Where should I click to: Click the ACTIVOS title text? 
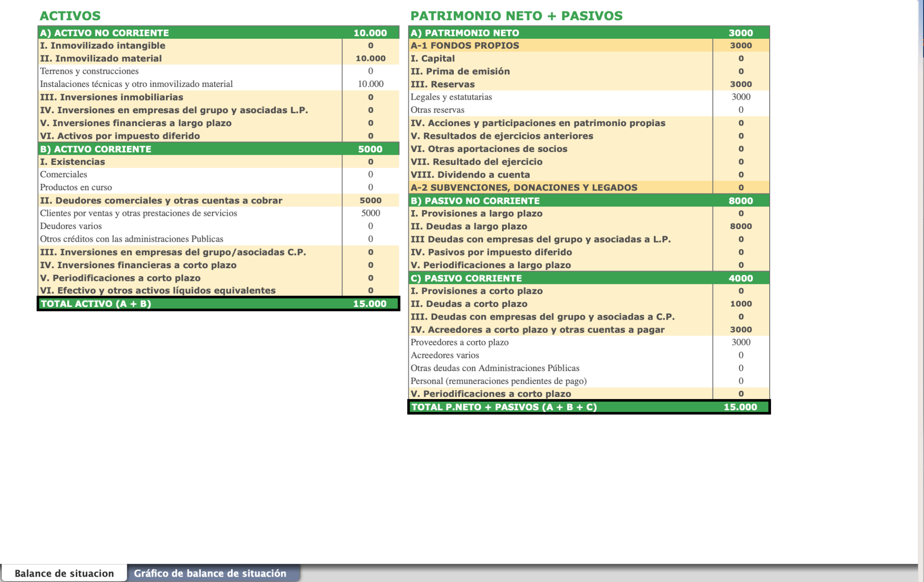click(x=69, y=15)
